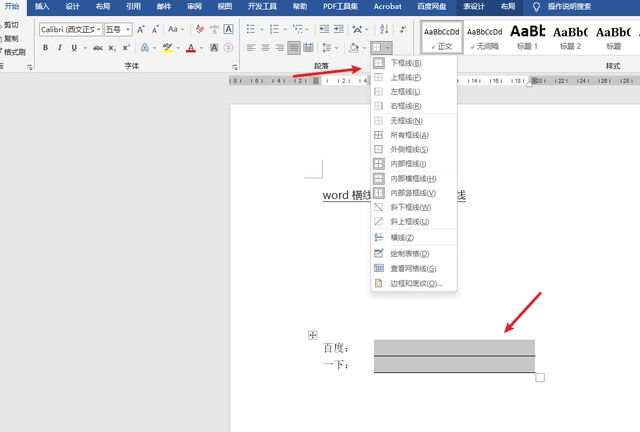Open the 插入 ribbon tab
This screenshot has width=640, height=432.
[42, 7]
